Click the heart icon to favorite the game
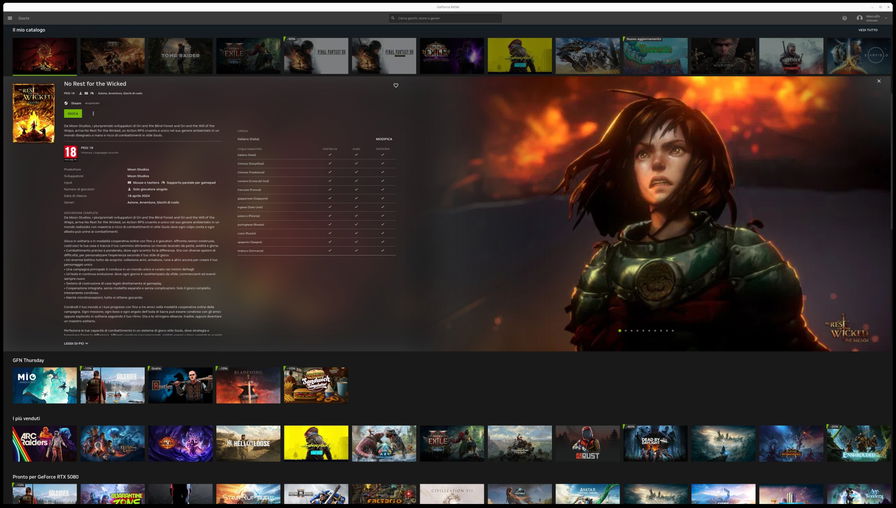Viewport: 896px width, 508px height. coord(396,86)
